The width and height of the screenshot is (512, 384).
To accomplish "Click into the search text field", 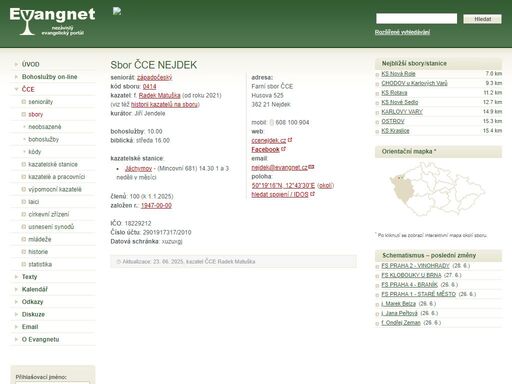I will pyautogui.click(x=416, y=18).
